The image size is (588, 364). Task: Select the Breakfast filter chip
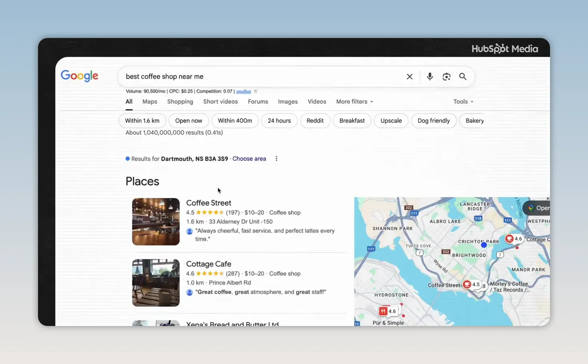click(352, 120)
